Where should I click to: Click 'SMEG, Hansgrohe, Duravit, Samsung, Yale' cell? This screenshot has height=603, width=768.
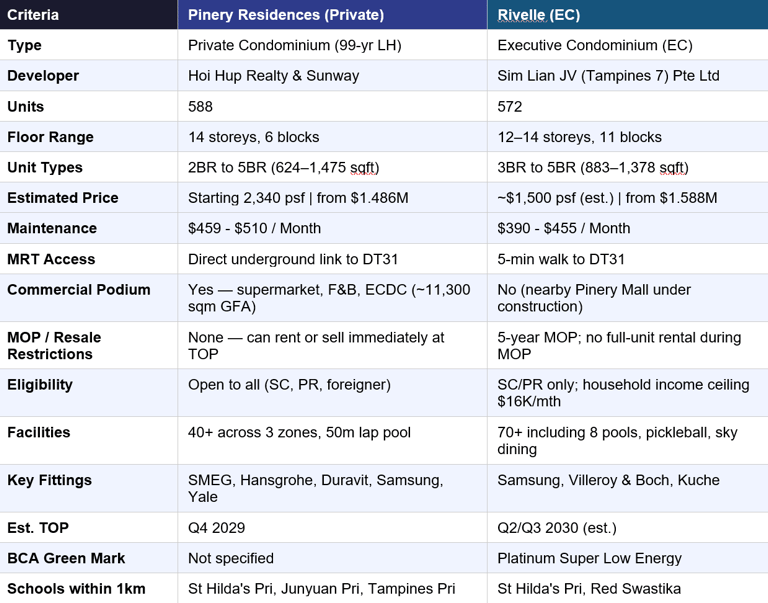pyautogui.click(x=333, y=488)
